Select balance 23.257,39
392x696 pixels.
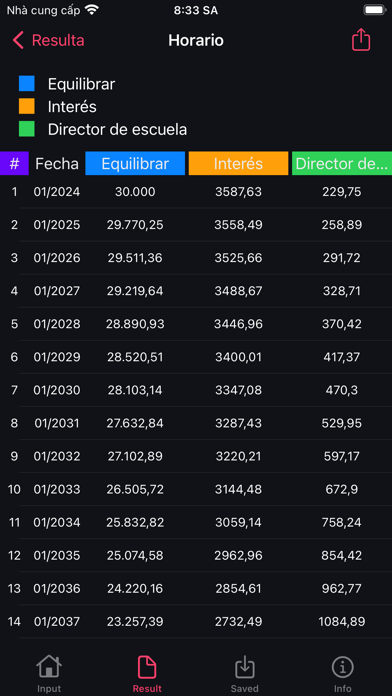pos(135,622)
